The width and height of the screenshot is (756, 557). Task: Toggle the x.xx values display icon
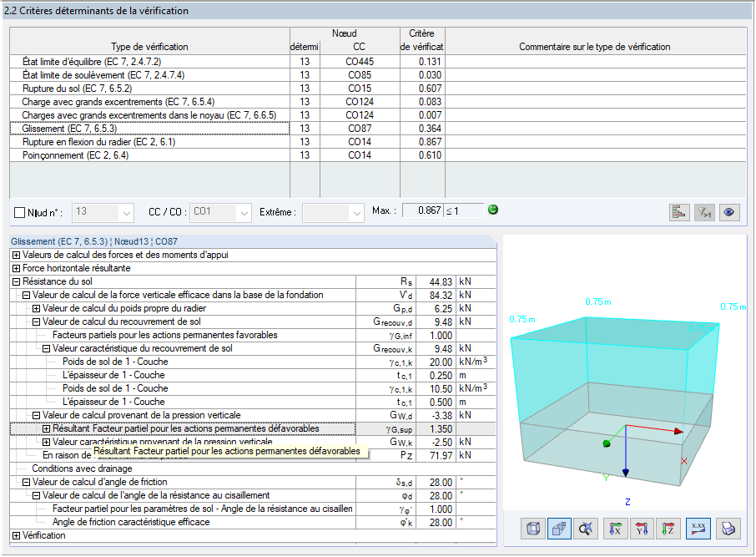coord(698,529)
